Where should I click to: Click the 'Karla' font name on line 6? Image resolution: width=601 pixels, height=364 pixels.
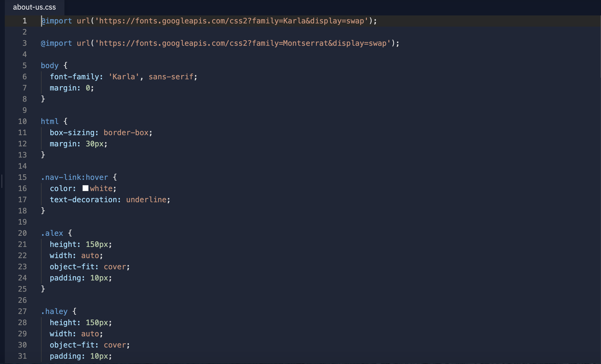[x=124, y=77]
